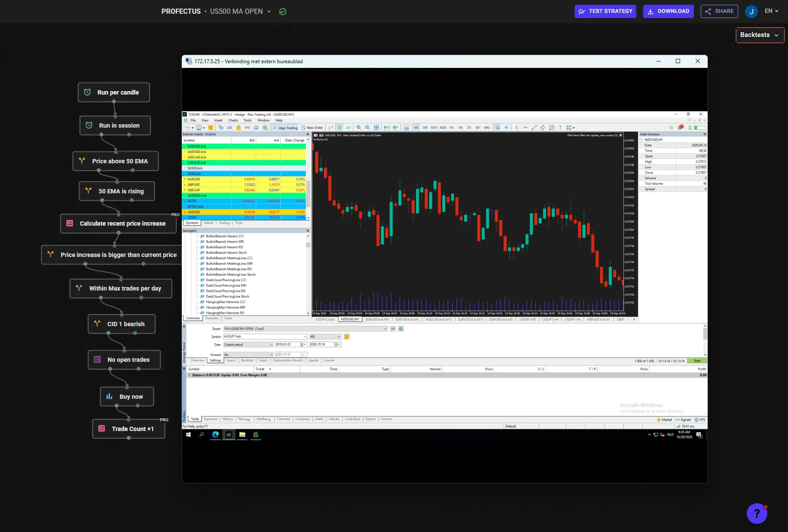Select the text label T tool
This screenshot has height=532, width=788.
pos(560,128)
